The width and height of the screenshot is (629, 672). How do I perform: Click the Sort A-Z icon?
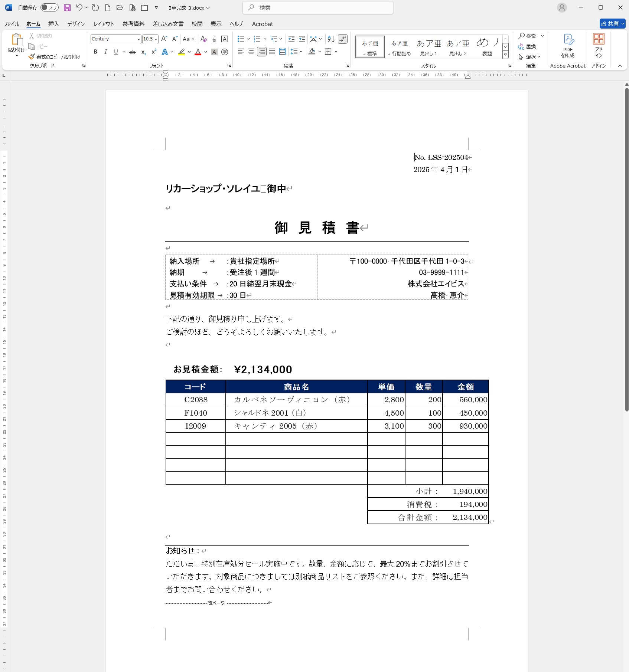(331, 39)
